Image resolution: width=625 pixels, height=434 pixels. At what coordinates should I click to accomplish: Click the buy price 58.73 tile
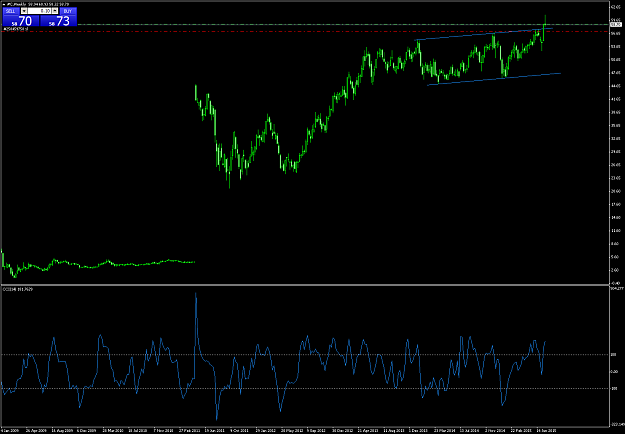point(59,21)
